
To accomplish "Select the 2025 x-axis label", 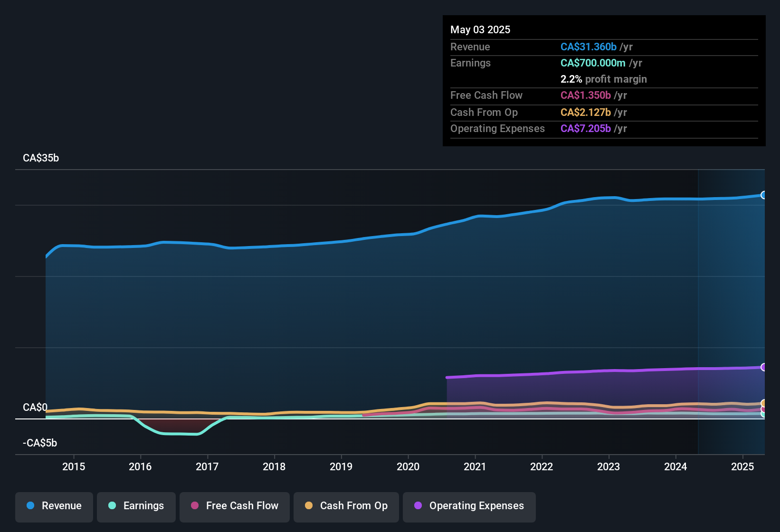I will pos(742,466).
